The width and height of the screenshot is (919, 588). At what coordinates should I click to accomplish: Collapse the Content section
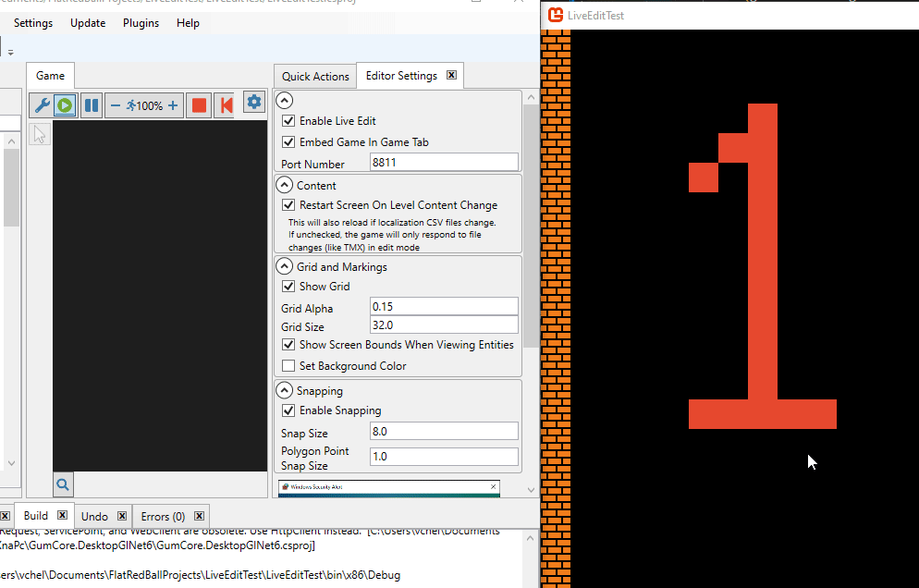[285, 186]
